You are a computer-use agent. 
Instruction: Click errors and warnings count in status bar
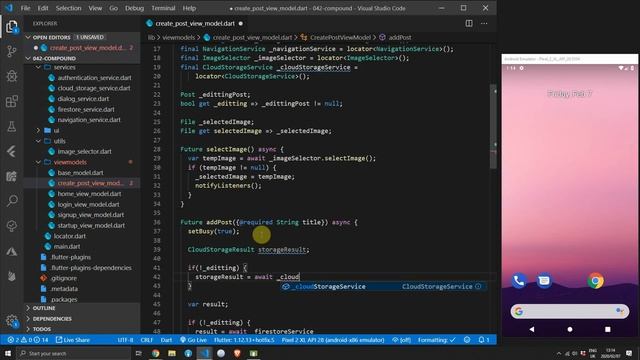coord(27,340)
